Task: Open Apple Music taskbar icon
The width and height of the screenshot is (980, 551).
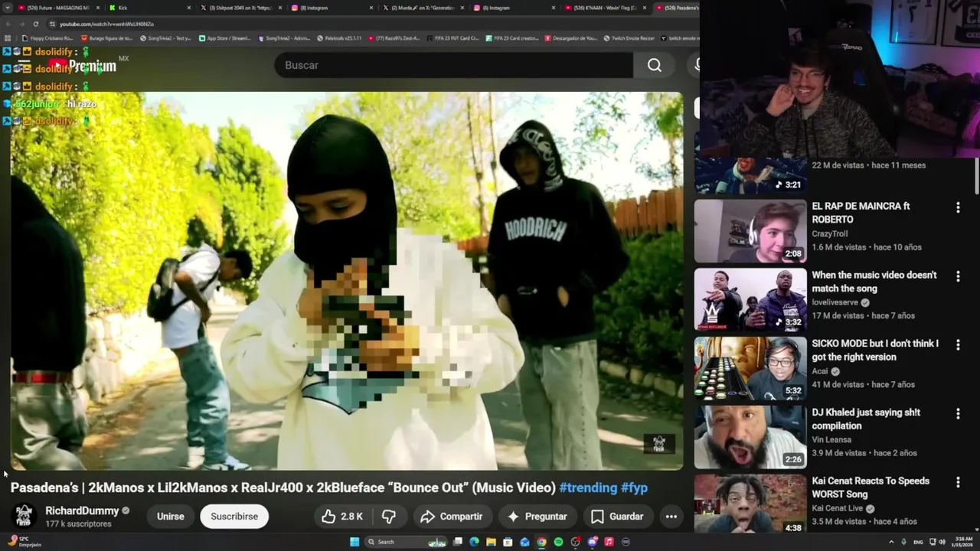Action: tap(609, 542)
